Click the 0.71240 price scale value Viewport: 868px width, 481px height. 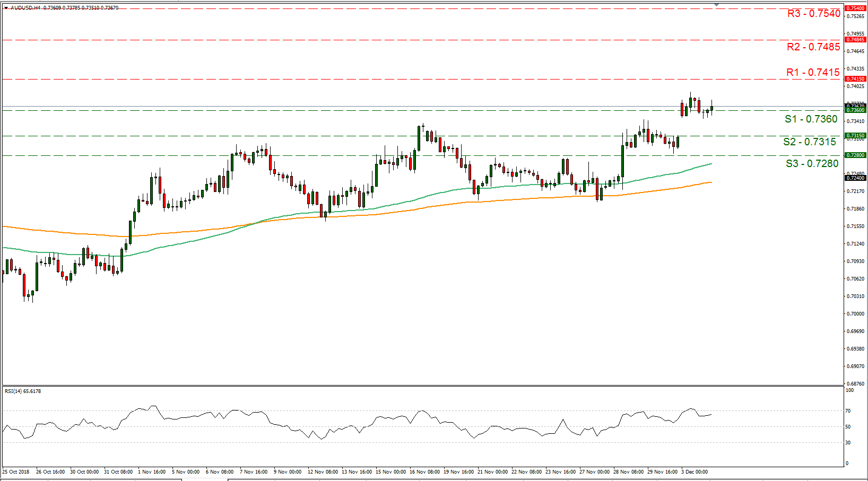pos(856,244)
